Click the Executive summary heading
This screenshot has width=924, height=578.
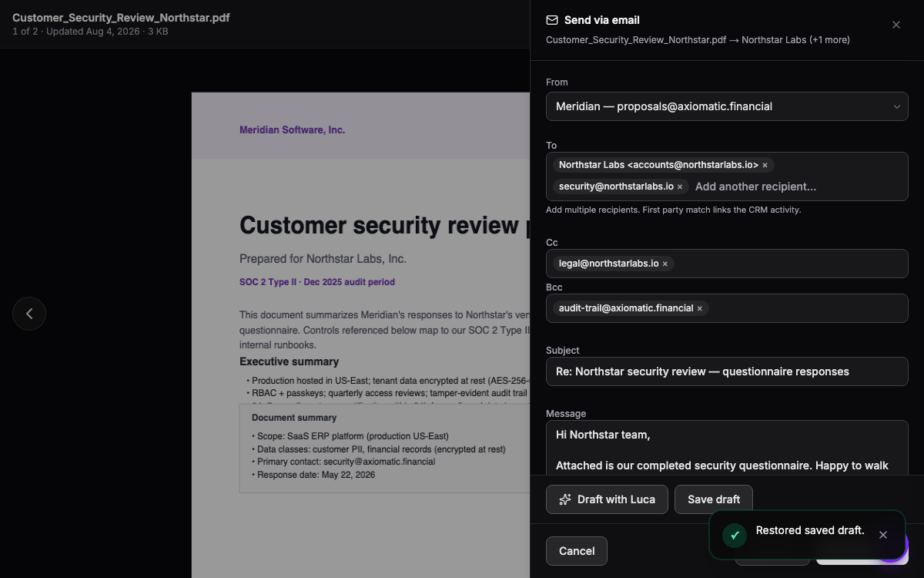[289, 361]
